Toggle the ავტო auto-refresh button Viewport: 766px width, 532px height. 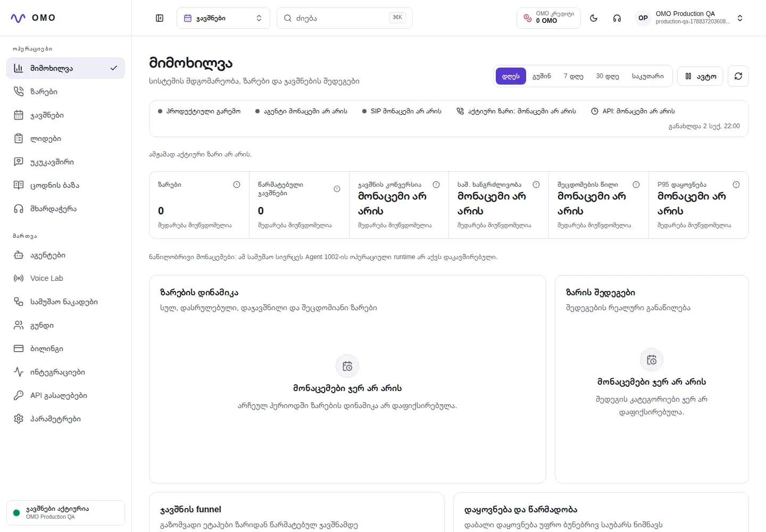click(701, 76)
